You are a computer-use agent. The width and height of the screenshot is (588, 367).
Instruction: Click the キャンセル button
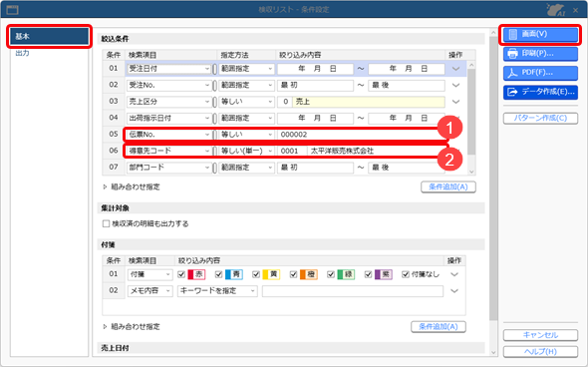click(x=540, y=335)
